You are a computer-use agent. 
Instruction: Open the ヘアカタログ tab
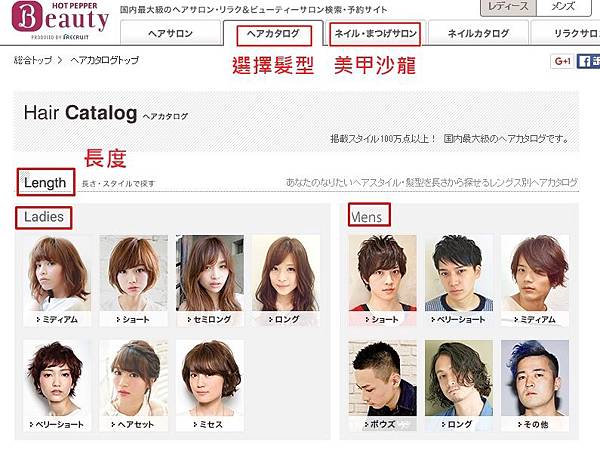pos(273,33)
